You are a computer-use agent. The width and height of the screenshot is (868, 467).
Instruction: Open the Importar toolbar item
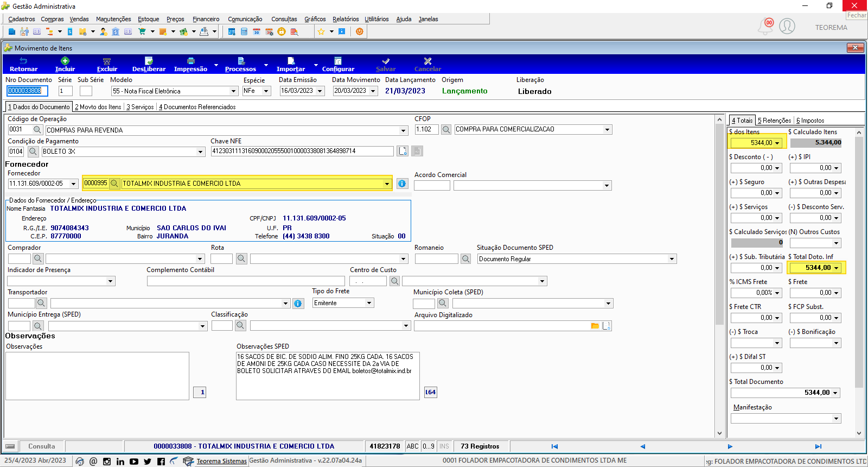tap(291, 65)
